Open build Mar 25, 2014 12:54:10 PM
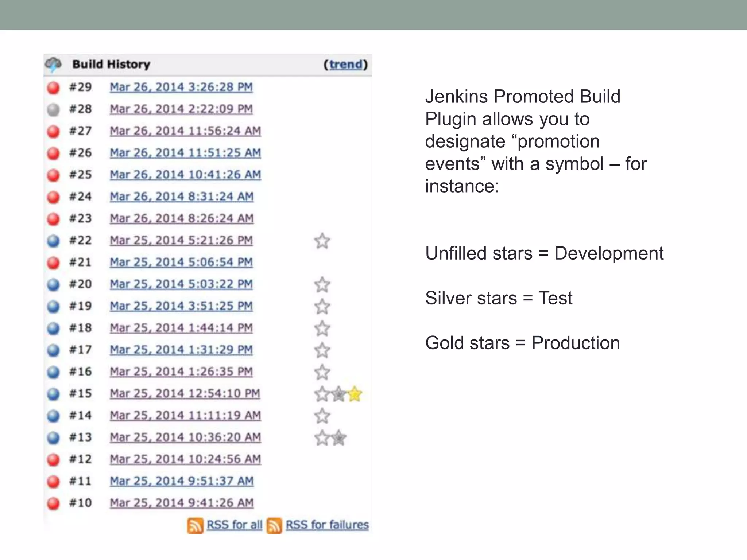747x560 pixels. (x=185, y=393)
